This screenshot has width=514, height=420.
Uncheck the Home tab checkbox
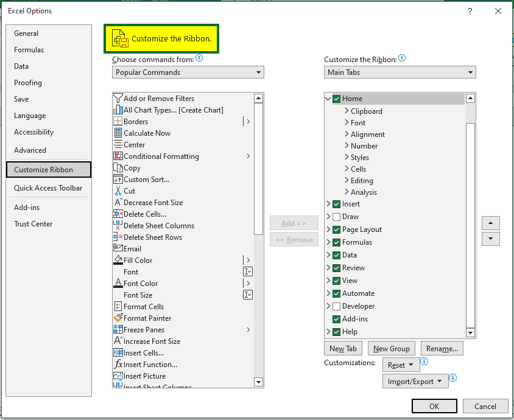click(x=336, y=99)
